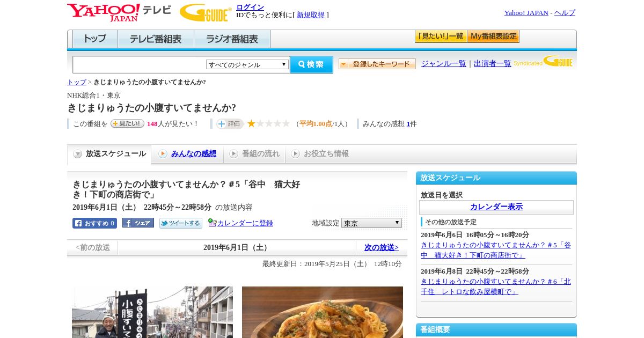Click the Syndicated G-GUIDE logo

543,62
